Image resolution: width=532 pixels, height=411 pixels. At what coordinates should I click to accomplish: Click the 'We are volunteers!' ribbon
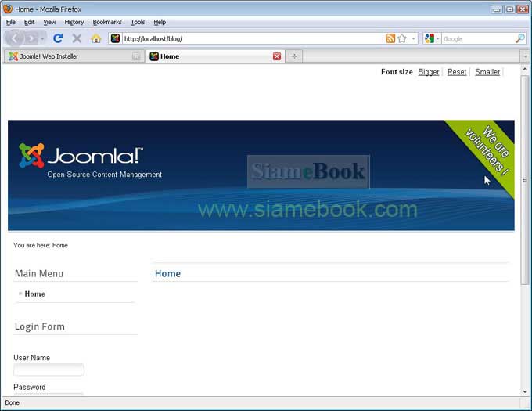pyautogui.click(x=485, y=153)
